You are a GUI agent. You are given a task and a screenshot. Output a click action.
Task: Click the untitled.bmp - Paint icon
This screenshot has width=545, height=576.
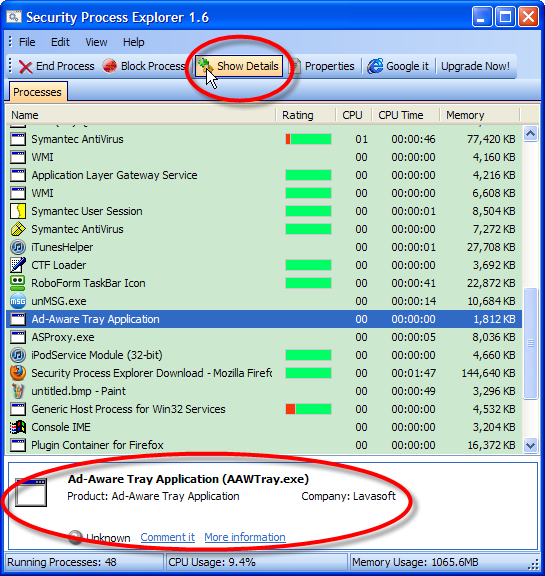click(x=18, y=391)
